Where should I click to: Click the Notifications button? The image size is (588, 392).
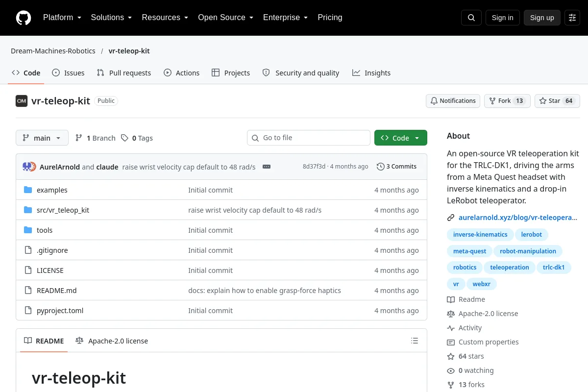point(453,101)
